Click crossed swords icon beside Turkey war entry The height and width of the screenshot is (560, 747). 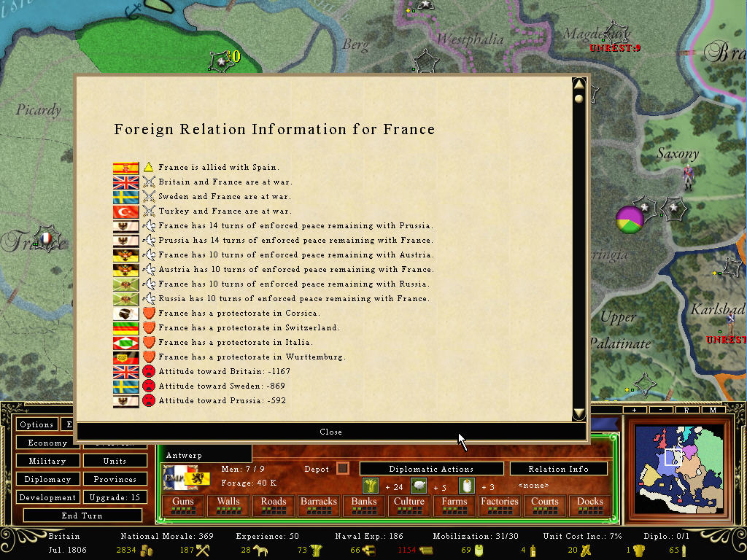149,211
